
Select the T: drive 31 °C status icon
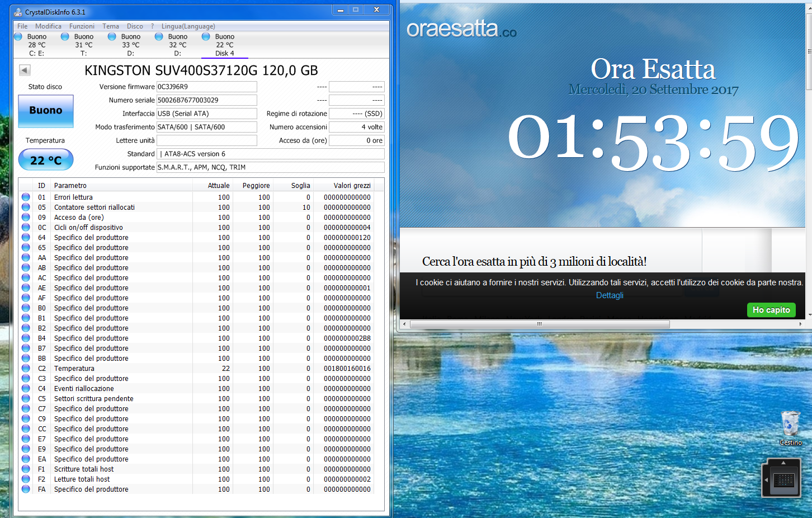tap(65, 36)
